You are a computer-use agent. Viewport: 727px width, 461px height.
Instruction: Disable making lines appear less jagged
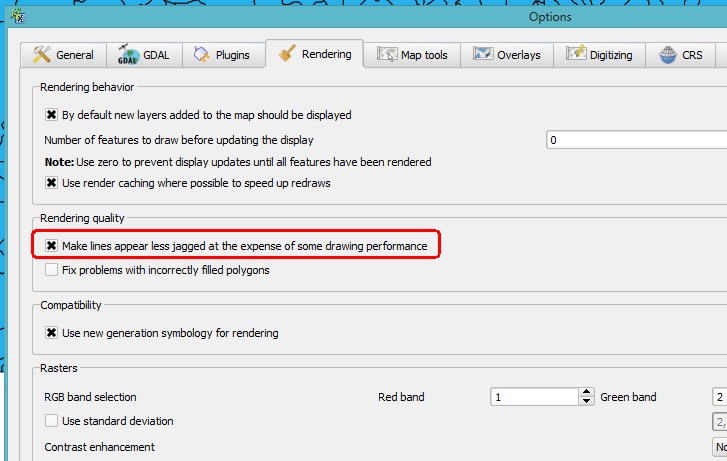coord(51,246)
